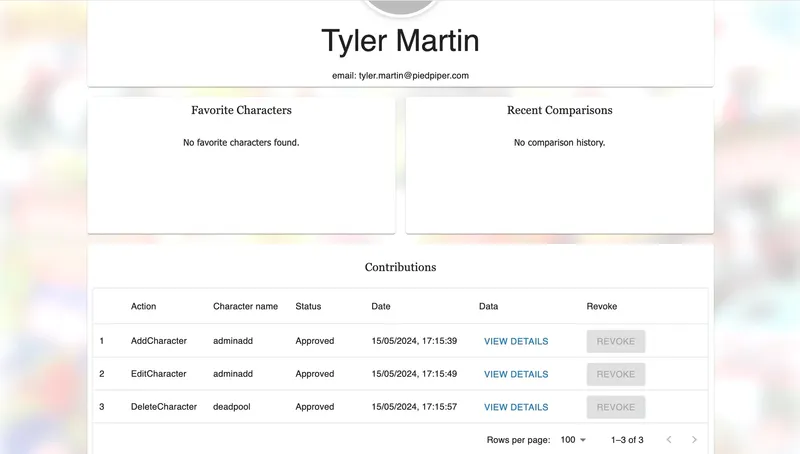800x454 pixels.
Task: Click adminadd in the AddCharacter row
Action: [233, 341]
